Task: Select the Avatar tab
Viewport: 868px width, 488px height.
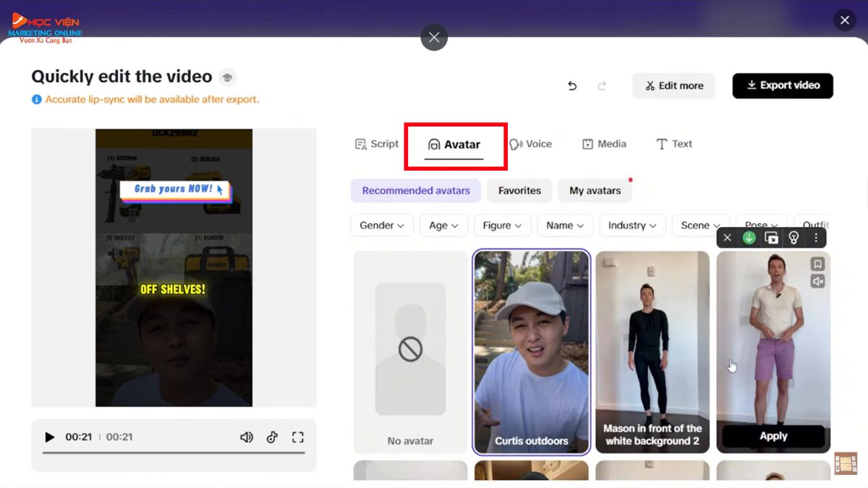Action: pyautogui.click(x=454, y=145)
